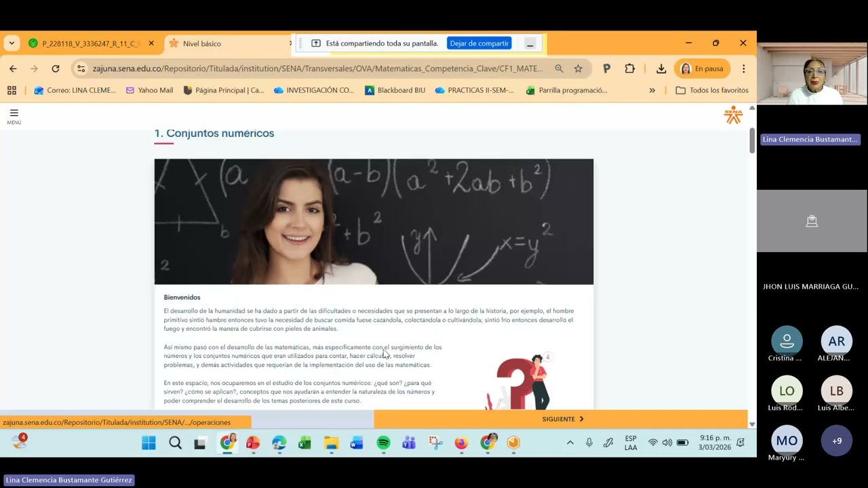Screen dimensions: 868x488
Task: Open Excel from the taskbar
Action: [304, 443]
